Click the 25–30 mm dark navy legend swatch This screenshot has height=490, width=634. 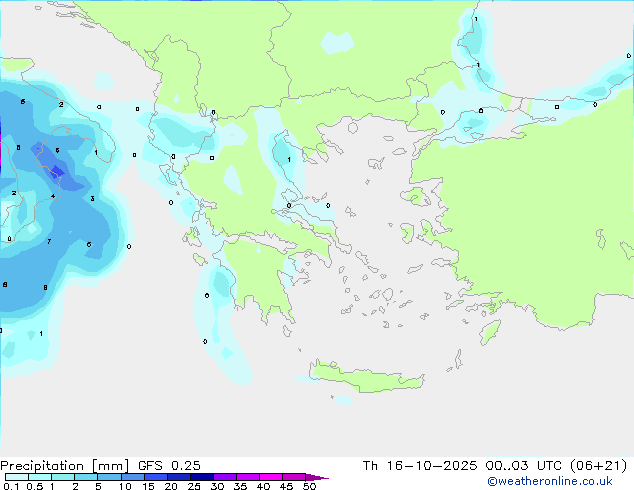click(201, 477)
